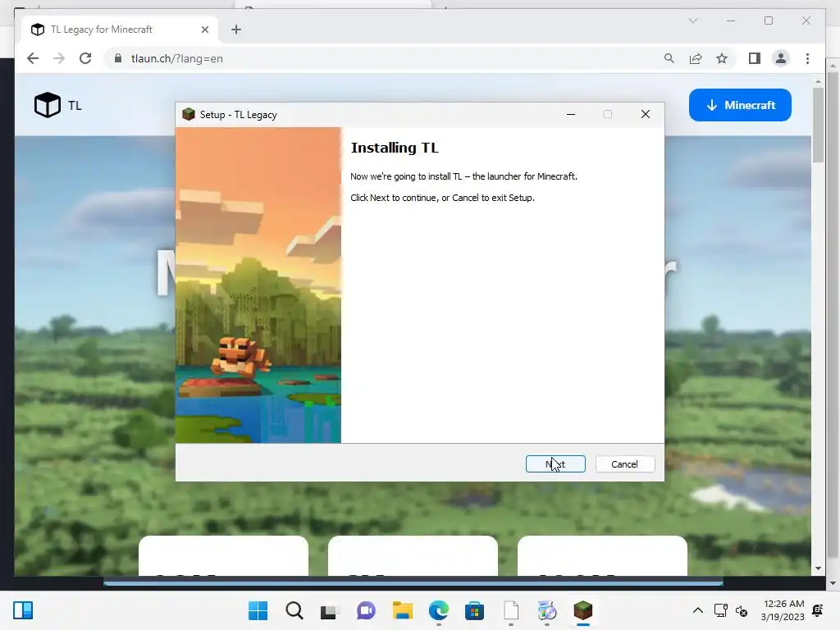
Task: Open the browser three-dot menu
Action: tap(807, 58)
